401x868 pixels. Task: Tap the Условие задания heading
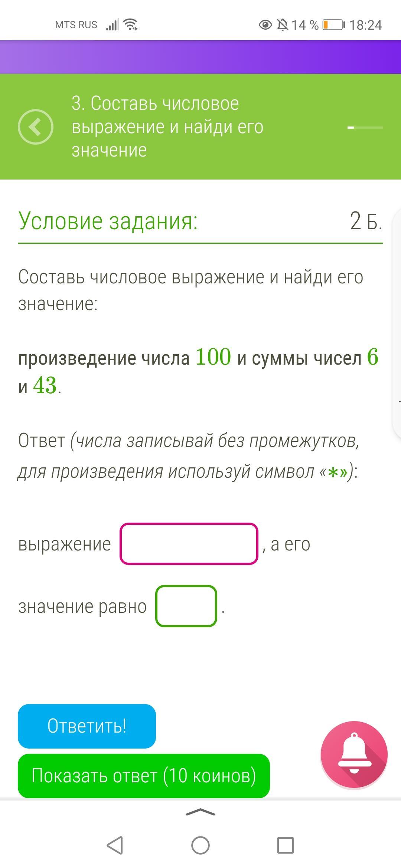point(108,221)
